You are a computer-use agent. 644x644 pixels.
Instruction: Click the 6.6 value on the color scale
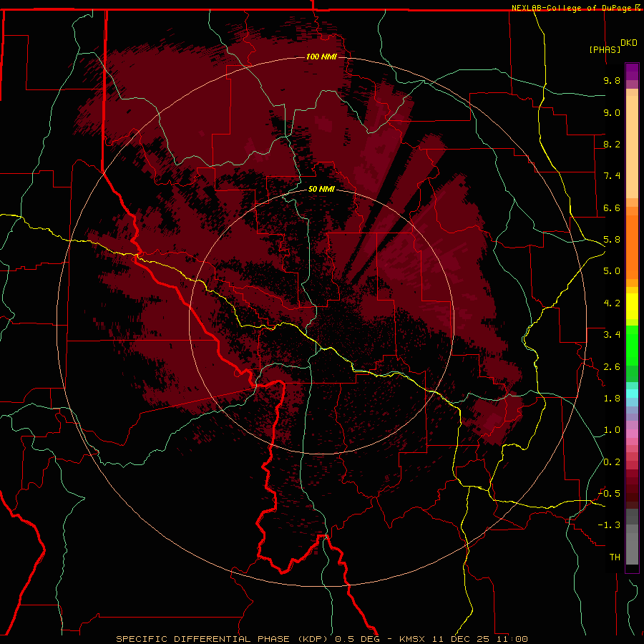click(x=612, y=208)
